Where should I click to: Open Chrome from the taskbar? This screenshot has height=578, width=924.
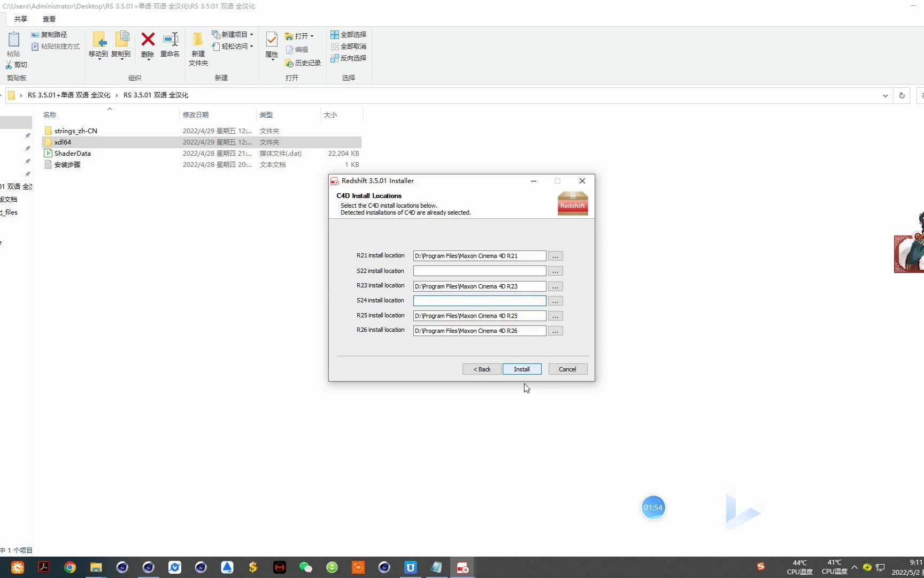pyautogui.click(x=70, y=567)
